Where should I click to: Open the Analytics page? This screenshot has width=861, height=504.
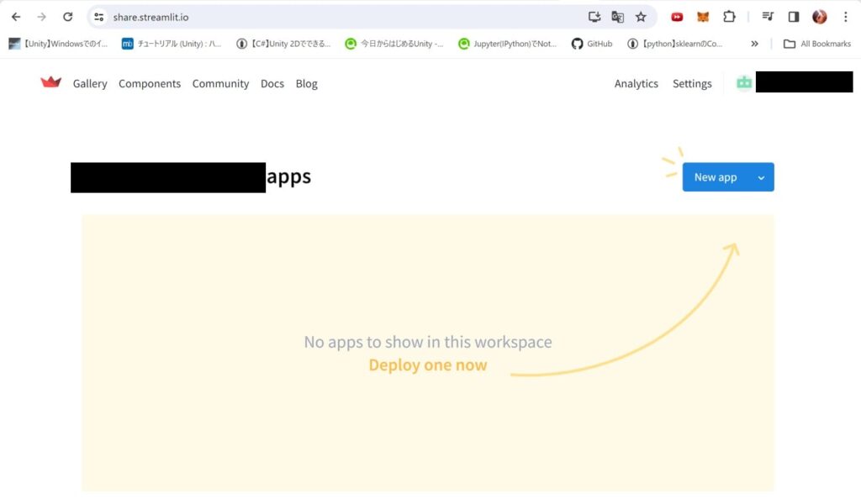[x=636, y=83]
